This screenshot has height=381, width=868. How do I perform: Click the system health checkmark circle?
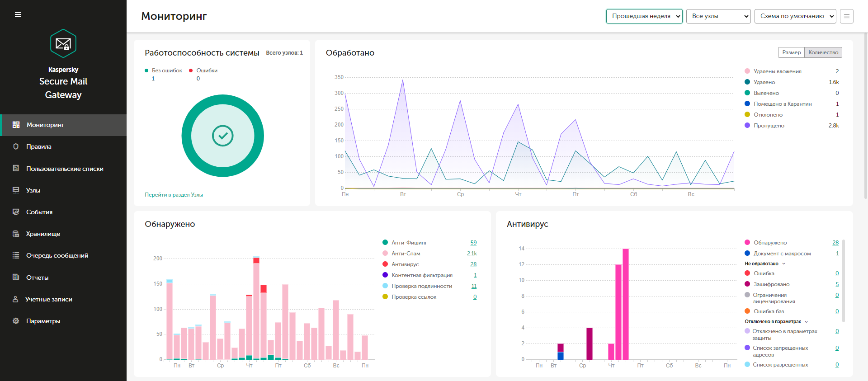[223, 136]
